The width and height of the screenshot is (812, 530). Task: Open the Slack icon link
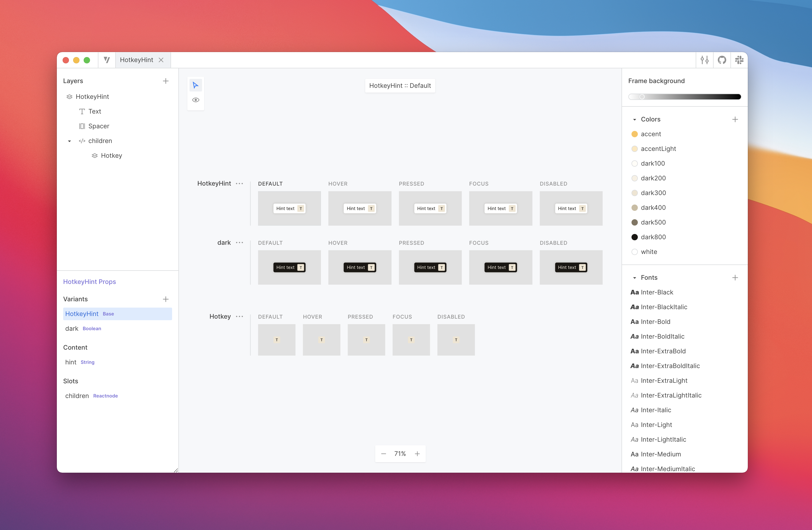739,60
